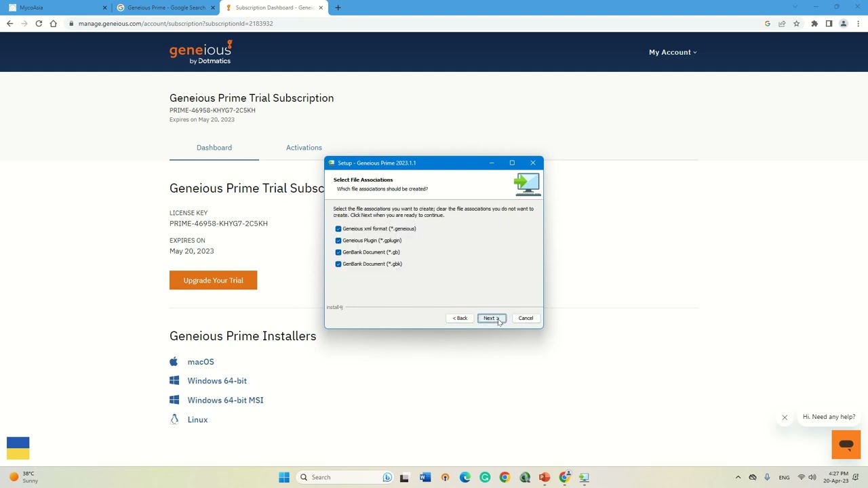
Task: Bookmark this page with the star icon
Action: click(797, 24)
